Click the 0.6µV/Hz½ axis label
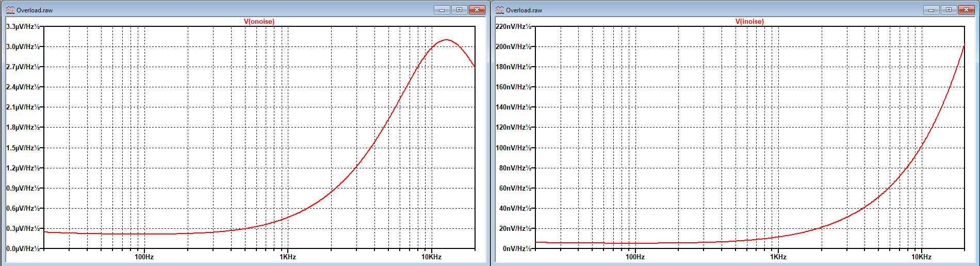 coord(23,208)
